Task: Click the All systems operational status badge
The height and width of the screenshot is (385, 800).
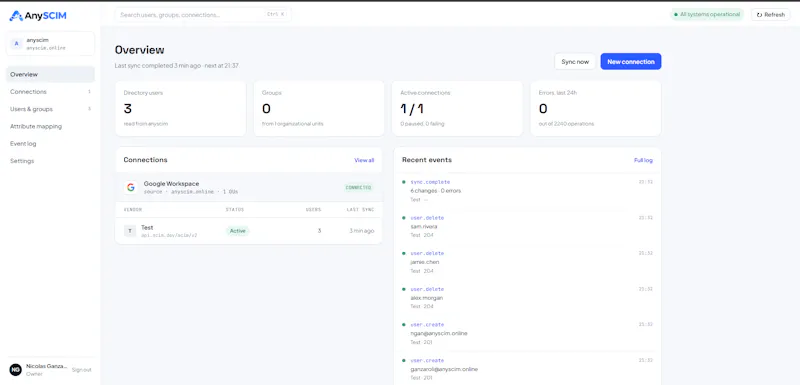Action: [x=707, y=15]
